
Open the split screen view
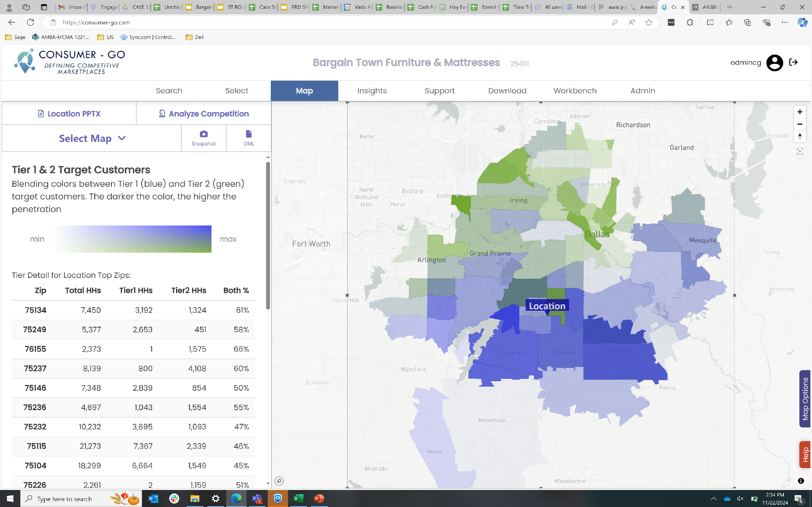710,22
